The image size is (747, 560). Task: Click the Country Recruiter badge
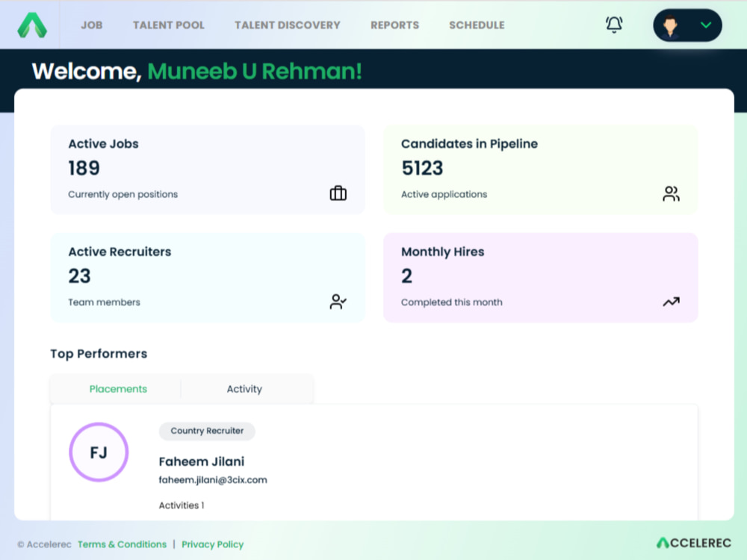[x=207, y=431]
